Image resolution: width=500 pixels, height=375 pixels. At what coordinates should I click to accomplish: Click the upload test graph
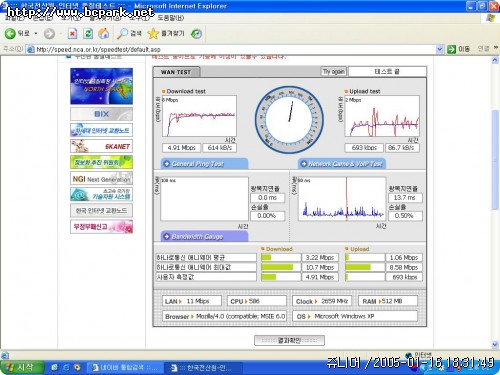pyautogui.click(x=382, y=116)
